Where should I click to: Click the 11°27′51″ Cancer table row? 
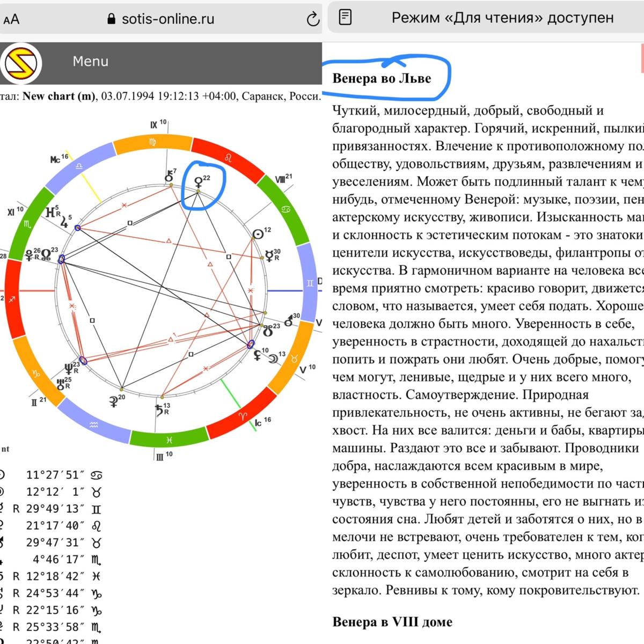tap(51, 475)
